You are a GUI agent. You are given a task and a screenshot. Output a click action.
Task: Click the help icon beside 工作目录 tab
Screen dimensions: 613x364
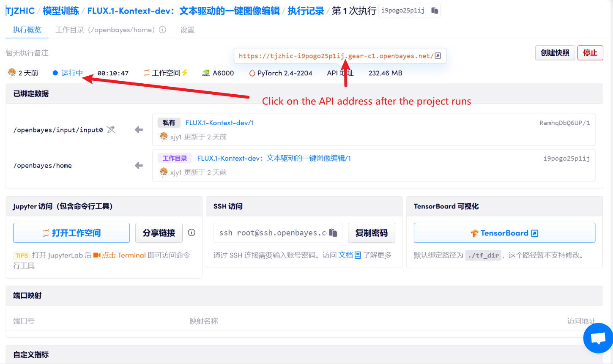[162, 30]
